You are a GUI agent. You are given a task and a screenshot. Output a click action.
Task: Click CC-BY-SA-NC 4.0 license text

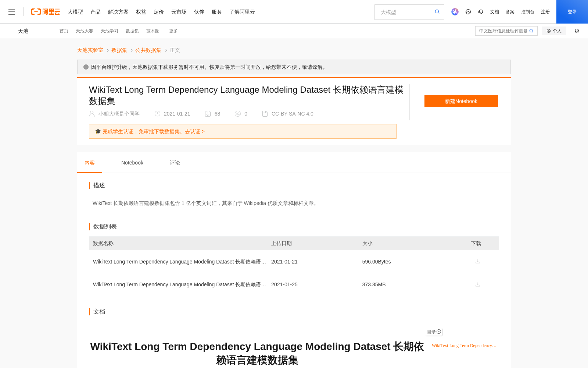coord(293,114)
